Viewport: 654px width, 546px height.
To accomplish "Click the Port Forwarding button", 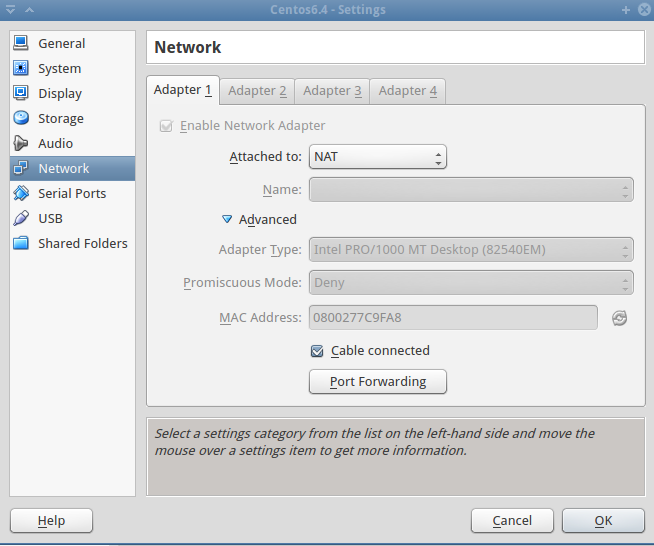I will [378, 382].
